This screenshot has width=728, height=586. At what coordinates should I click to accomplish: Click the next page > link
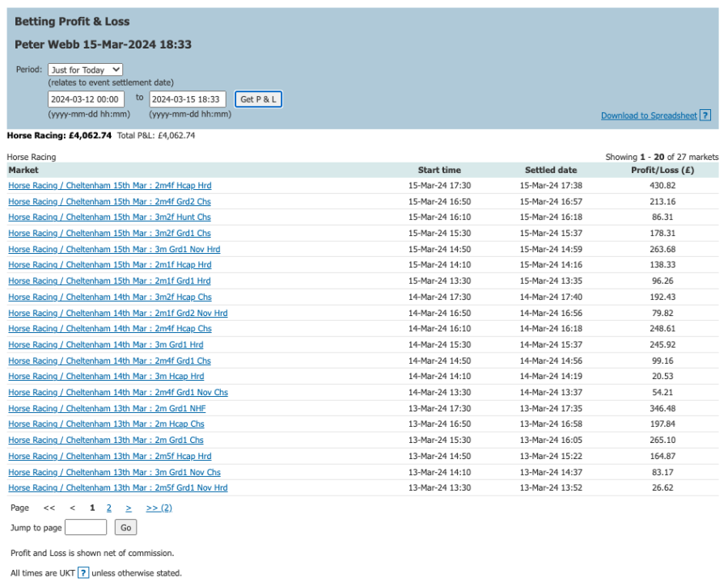pos(129,508)
